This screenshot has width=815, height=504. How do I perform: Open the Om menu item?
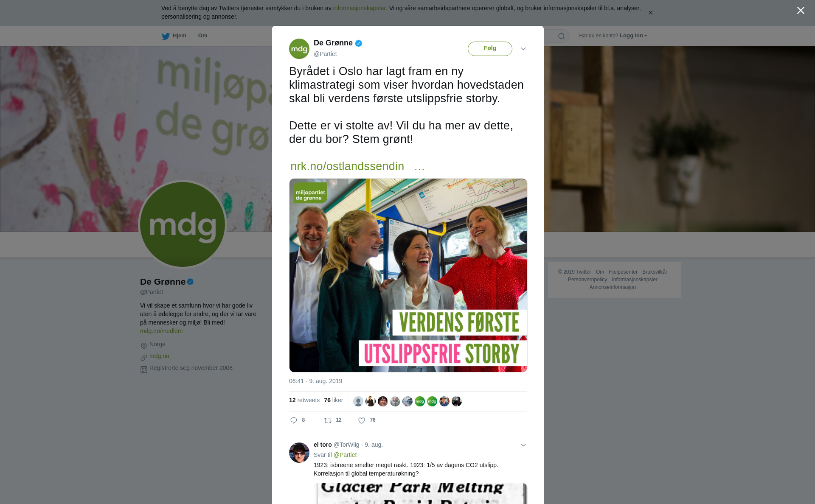click(203, 36)
